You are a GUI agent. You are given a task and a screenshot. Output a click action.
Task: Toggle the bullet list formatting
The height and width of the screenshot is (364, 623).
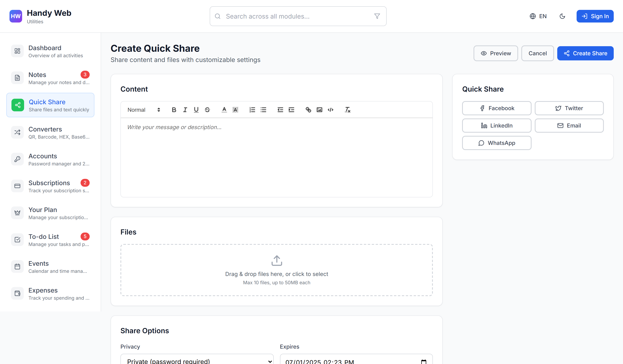[x=263, y=110]
